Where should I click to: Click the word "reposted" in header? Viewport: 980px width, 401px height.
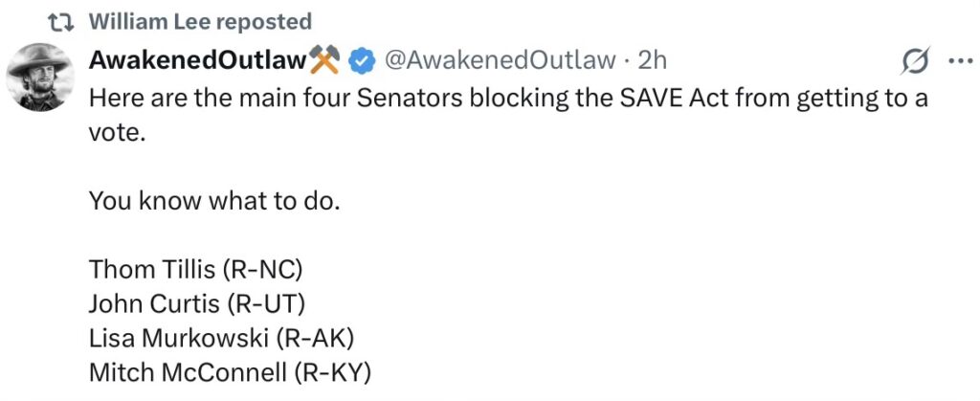click(272, 20)
